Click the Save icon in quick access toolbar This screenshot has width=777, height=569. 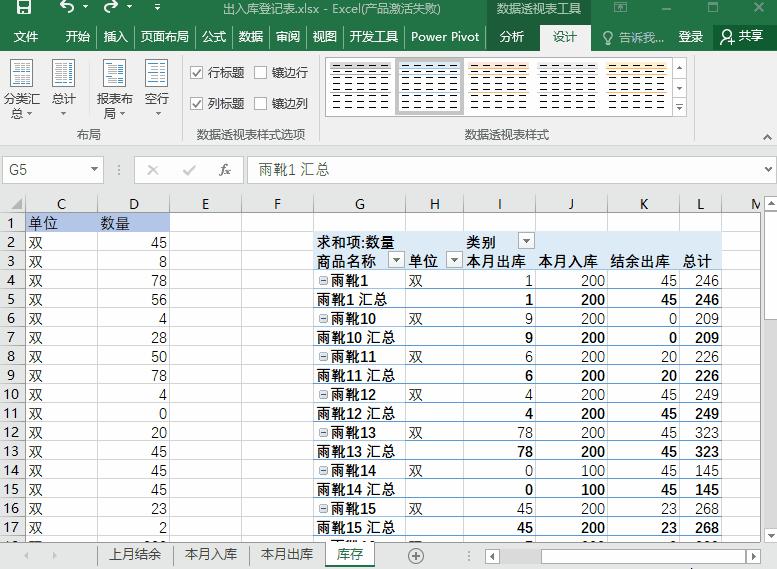pyautogui.click(x=23, y=7)
